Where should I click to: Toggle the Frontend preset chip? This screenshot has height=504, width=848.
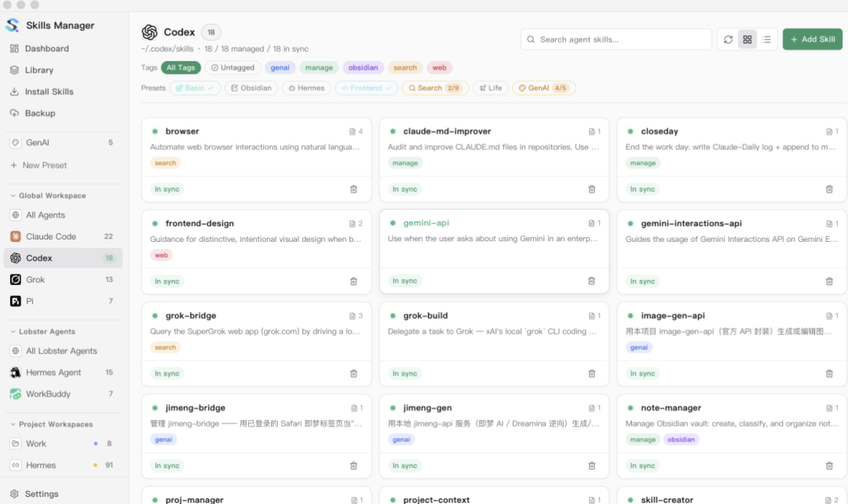pos(366,88)
